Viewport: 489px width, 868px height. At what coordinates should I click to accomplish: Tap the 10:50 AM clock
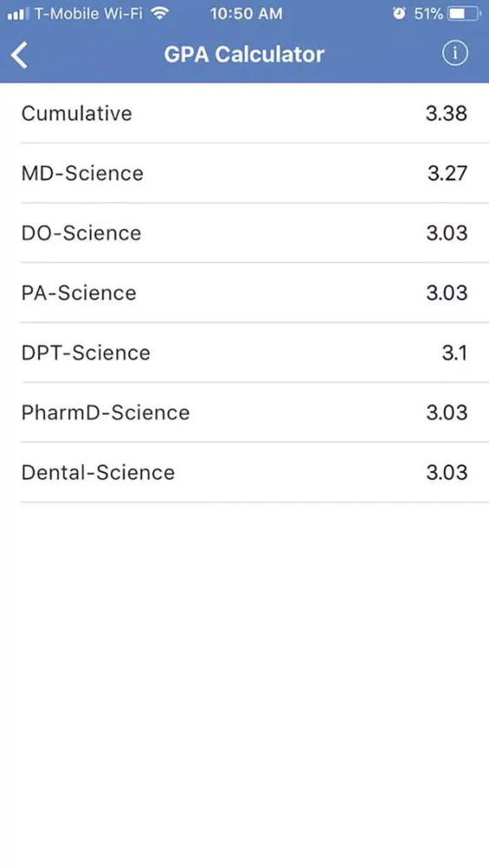(246, 14)
